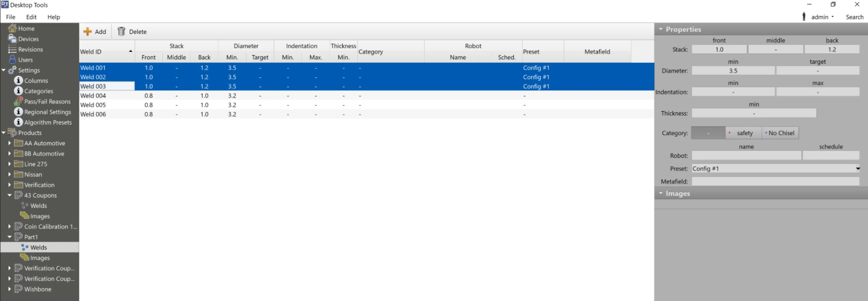Click Images icon under Part1
The image size is (868, 301).
(x=25, y=258)
